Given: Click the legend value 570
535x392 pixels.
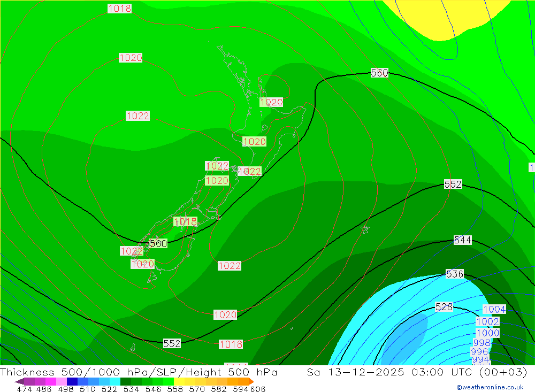Looking at the screenshot, I should tap(197, 389).
